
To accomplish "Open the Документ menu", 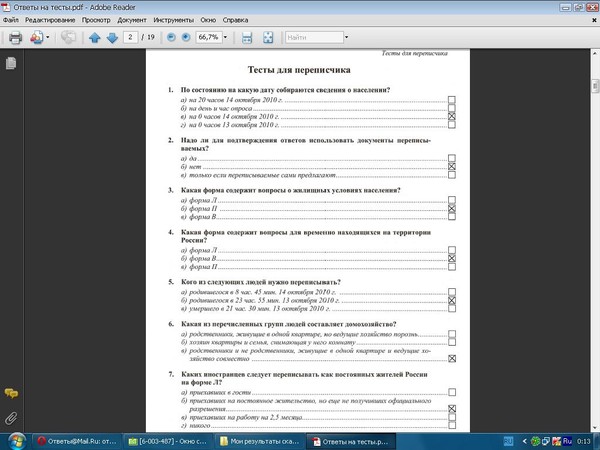I will click(x=132, y=20).
